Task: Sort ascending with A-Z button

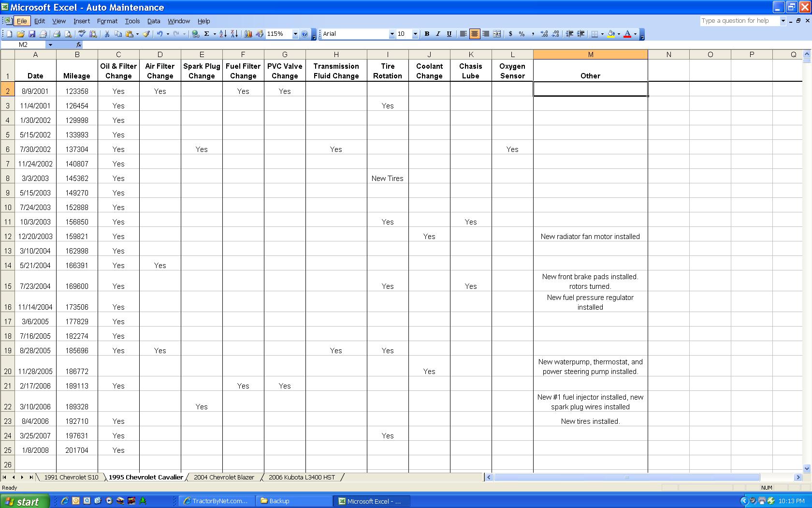Action: point(223,34)
